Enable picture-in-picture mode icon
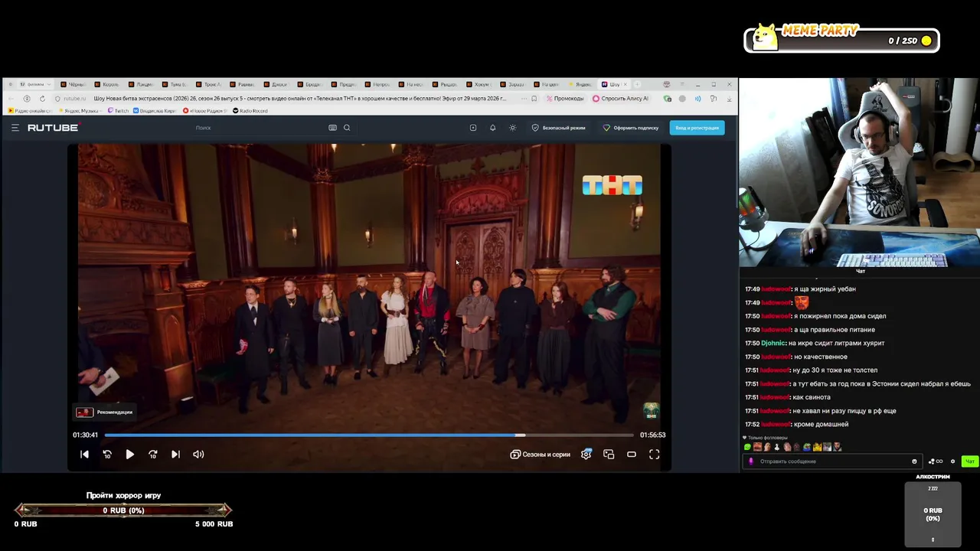 tap(609, 455)
